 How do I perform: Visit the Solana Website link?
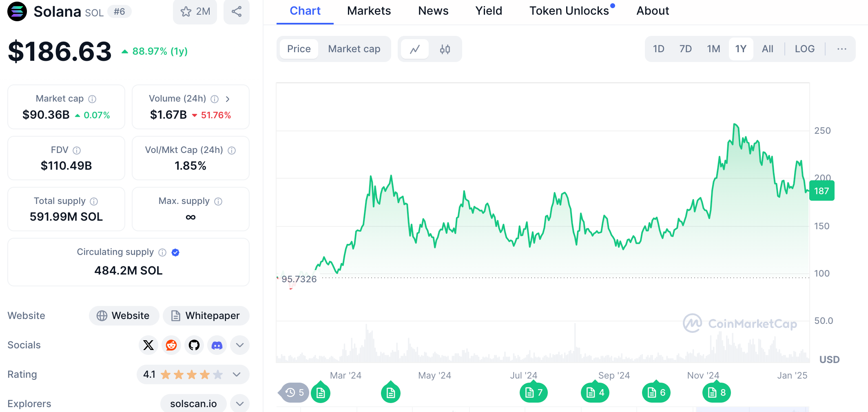(x=124, y=315)
